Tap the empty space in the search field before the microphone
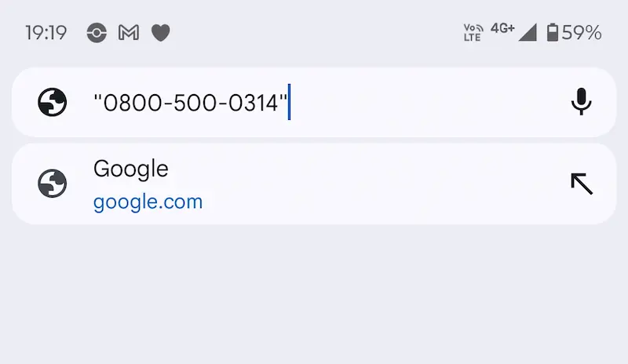The image size is (628, 364). click(424, 102)
